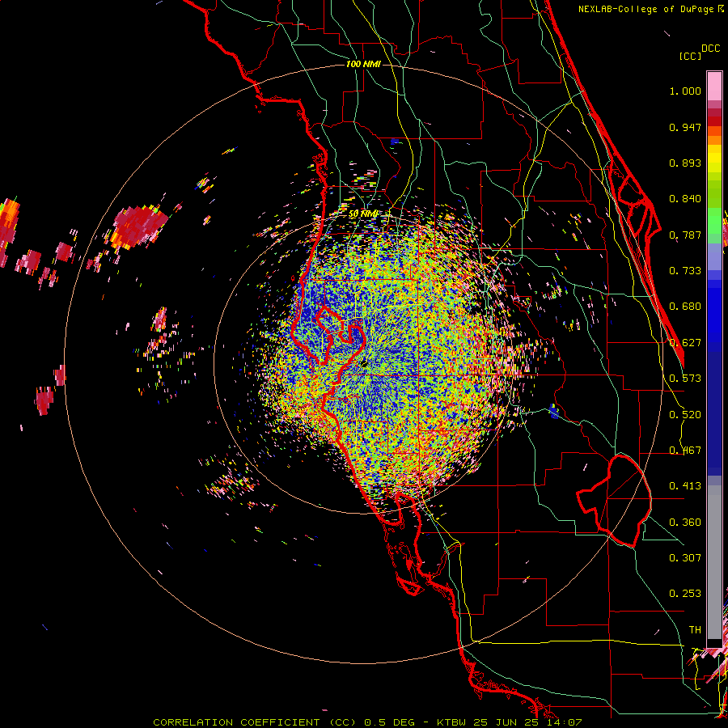Click the KTBW radar site identifier in the caption

tap(452, 722)
